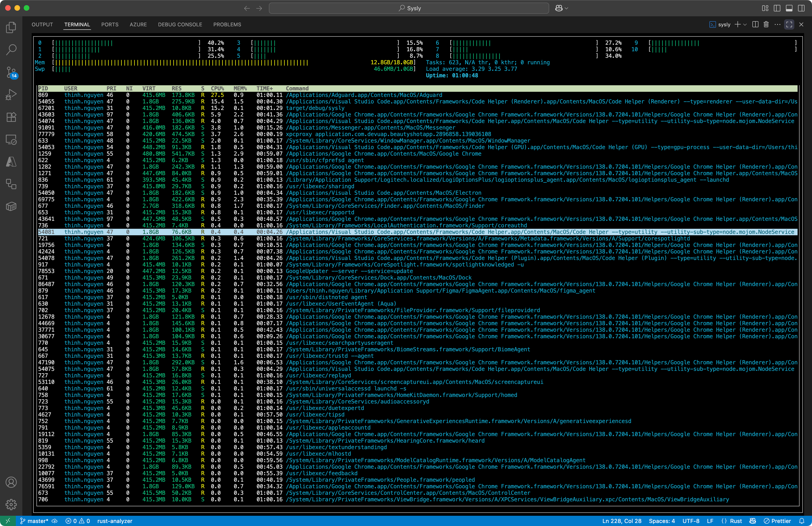Open the Extensions view icon

pyautogui.click(x=11, y=117)
